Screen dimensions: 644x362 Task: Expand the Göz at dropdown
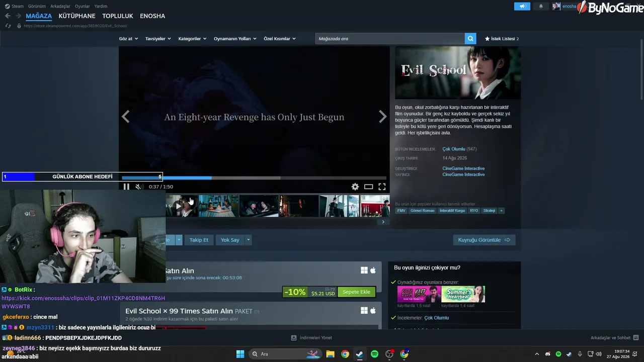click(128, 39)
